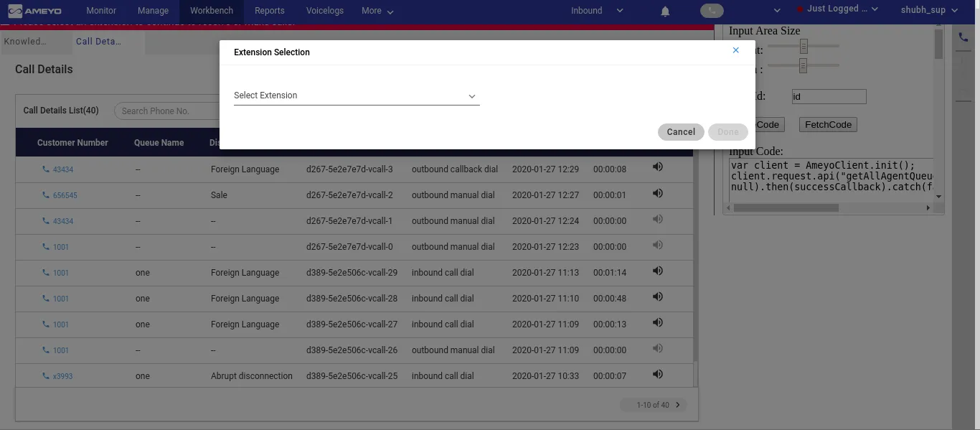Go to next page of call details
980x430 pixels.
point(678,405)
